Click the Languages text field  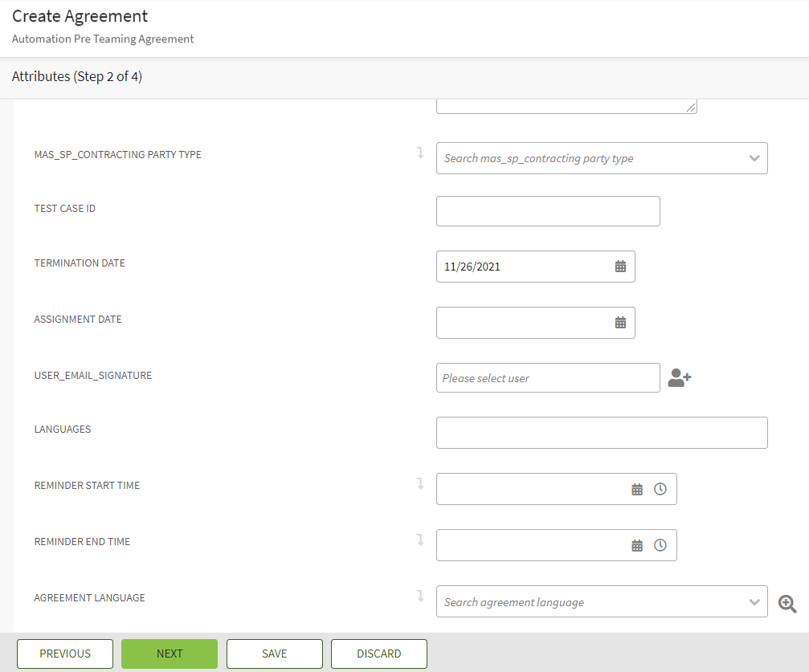(601, 433)
